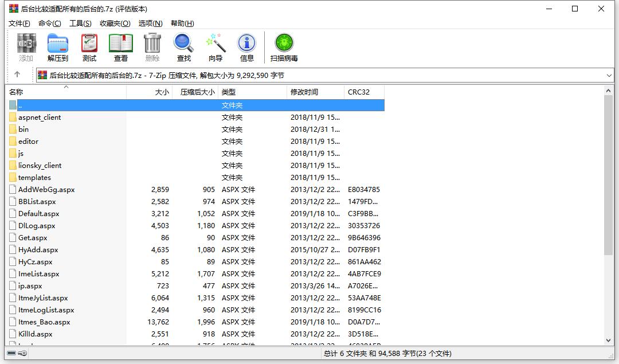Viewport: 619px width, 364px height.
Task: Launch the Wizard (向导) tool
Action: 216,47
